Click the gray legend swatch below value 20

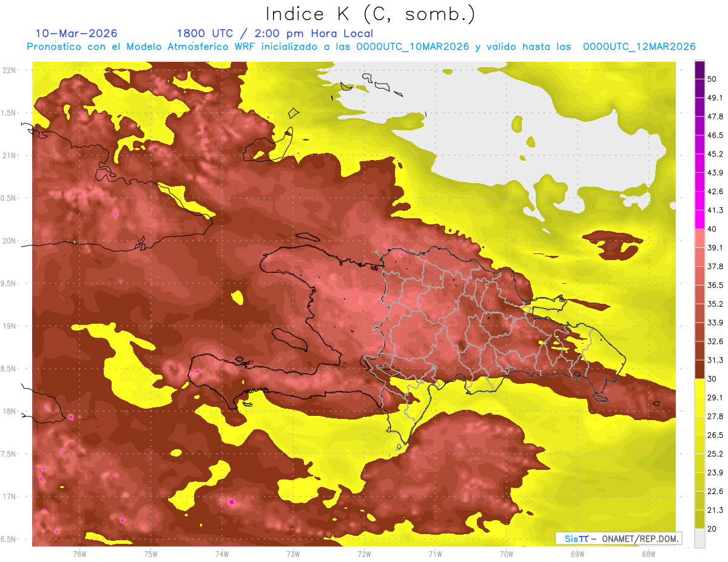(x=699, y=538)
